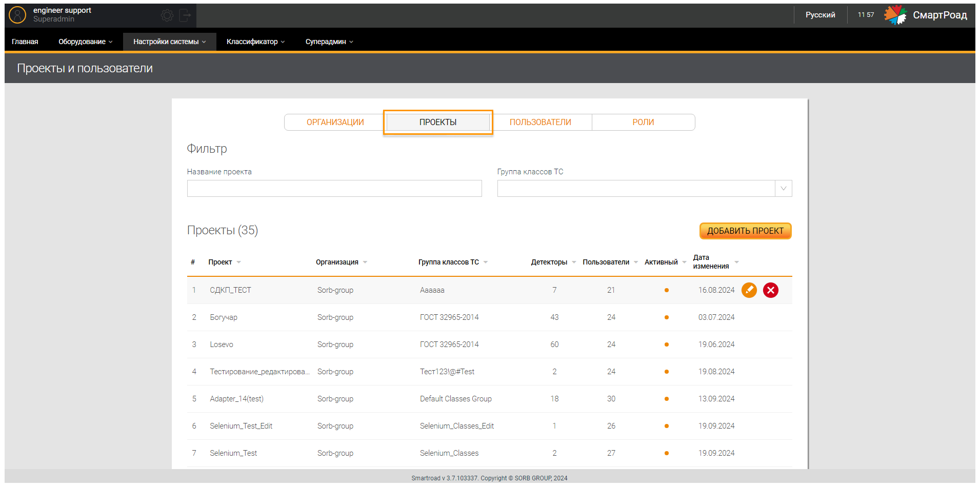Sort by Детекторы column arrow
Image resolution: width=980 pixels, height=487 pixels.
point(574,262)
